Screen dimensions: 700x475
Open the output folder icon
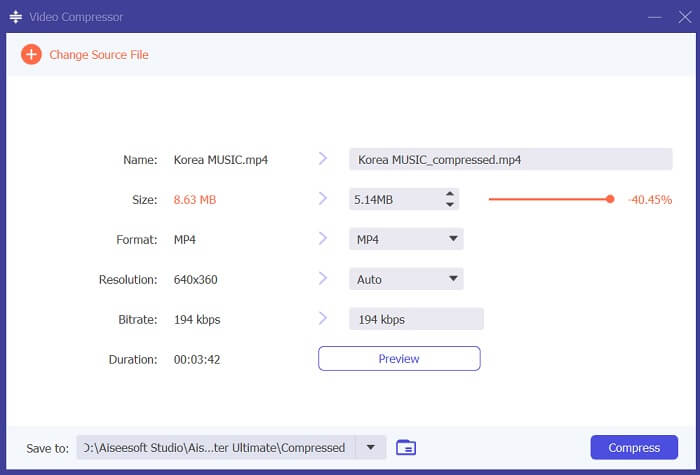(405, 447)
